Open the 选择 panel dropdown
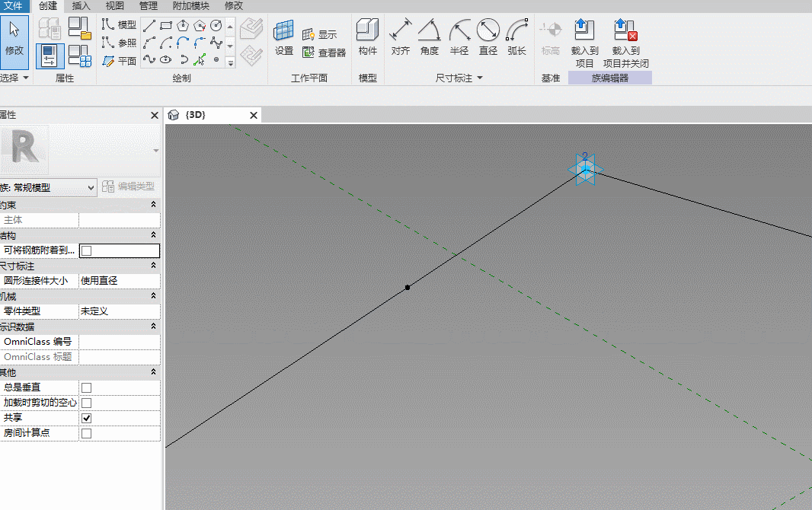The width and height of the screenshot is (812, 510). [x=14, y=78]
